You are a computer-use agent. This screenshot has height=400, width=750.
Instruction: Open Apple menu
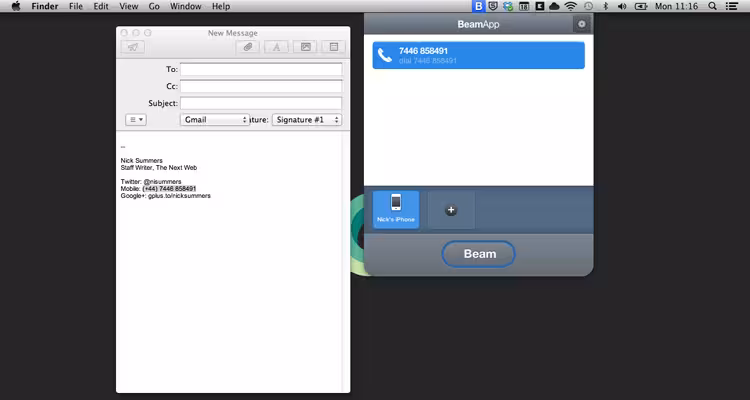click(16, 6)
